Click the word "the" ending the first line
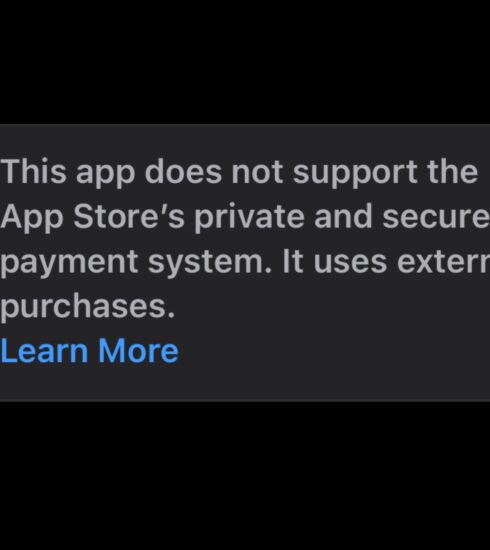This screenshot has height=550, width=490. coord(452,171)
